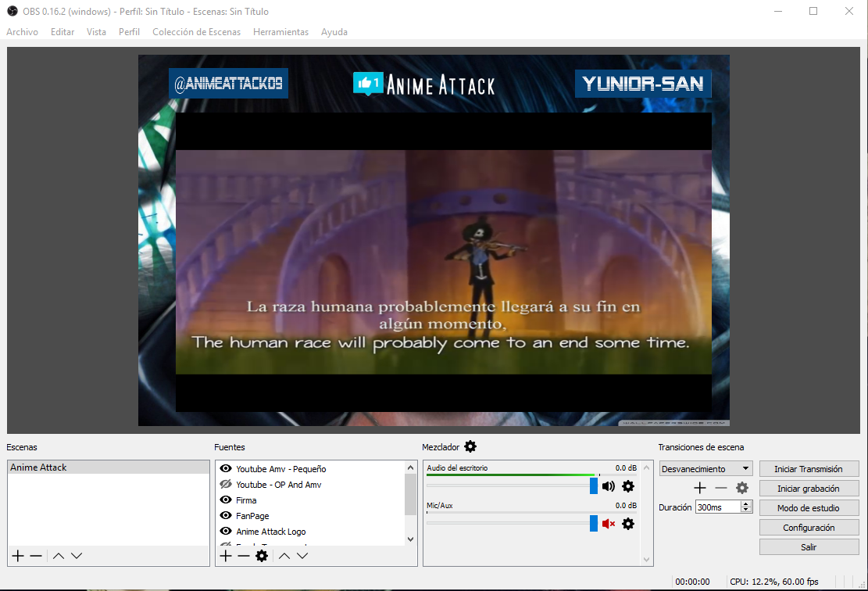Mute the Audio del escritorio speaker
868x591 pixels.
click(x=609, y=486)
